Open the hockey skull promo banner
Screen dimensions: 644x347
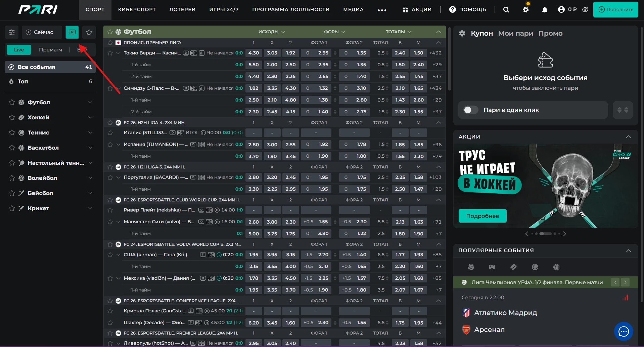[x=545, y=186]
